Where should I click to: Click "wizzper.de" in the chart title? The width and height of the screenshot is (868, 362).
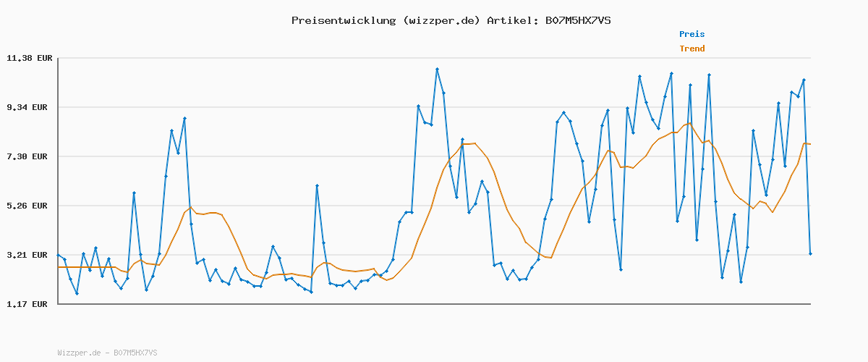point(439,20)
